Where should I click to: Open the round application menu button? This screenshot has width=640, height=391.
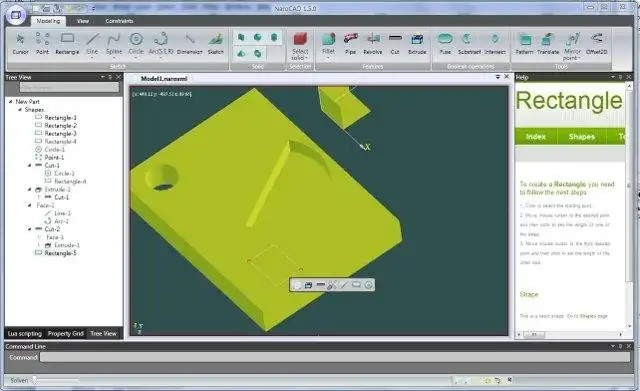click(16, 15)
